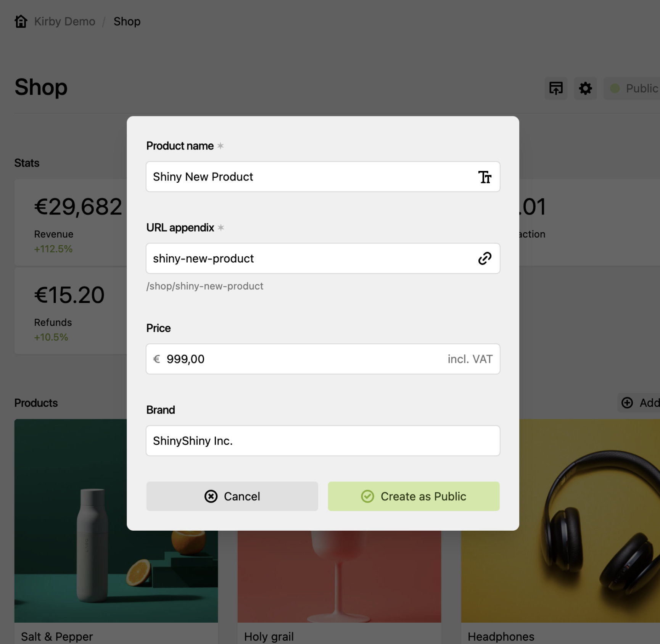The image size is (660, 644).
Task: Click the euro symbol in Price field
Action: coord(156,359)
